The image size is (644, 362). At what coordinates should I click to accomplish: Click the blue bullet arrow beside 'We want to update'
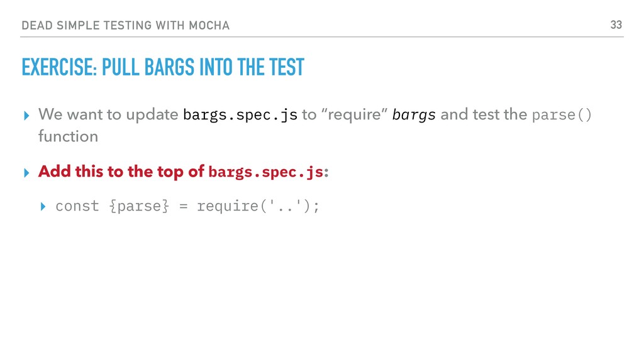coord(26,116)
